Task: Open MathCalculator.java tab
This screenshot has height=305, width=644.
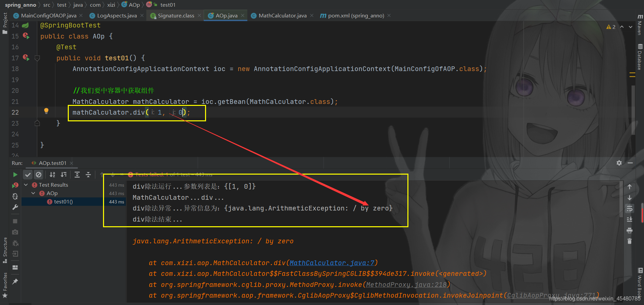Action: [282, 16]
